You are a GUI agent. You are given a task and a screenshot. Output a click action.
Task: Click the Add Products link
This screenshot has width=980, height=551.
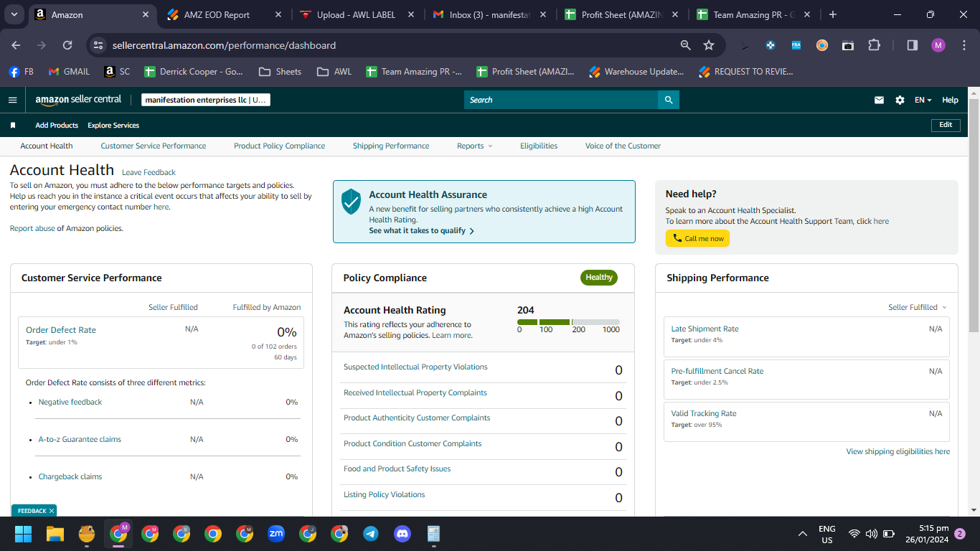(57, 125)
